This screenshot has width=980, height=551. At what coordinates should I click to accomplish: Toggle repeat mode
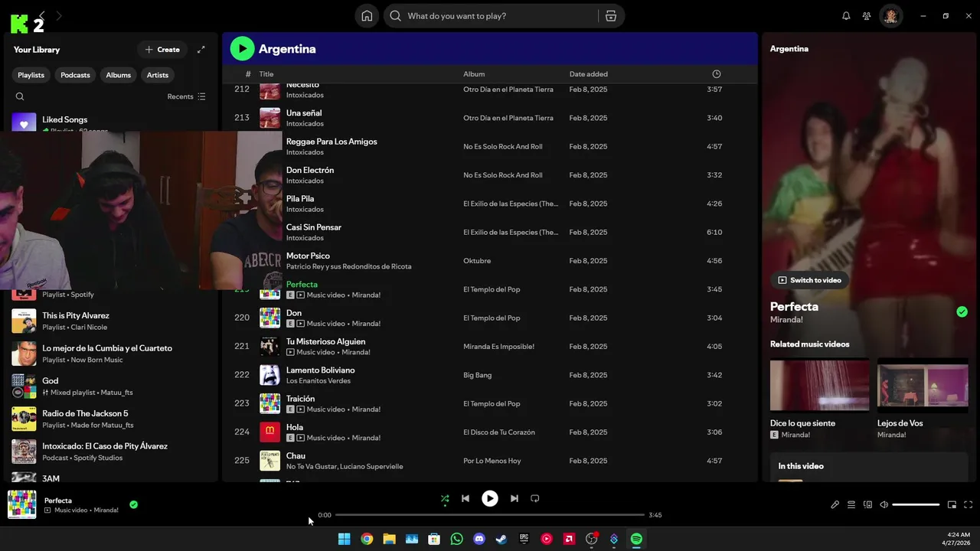click(535, 498)
